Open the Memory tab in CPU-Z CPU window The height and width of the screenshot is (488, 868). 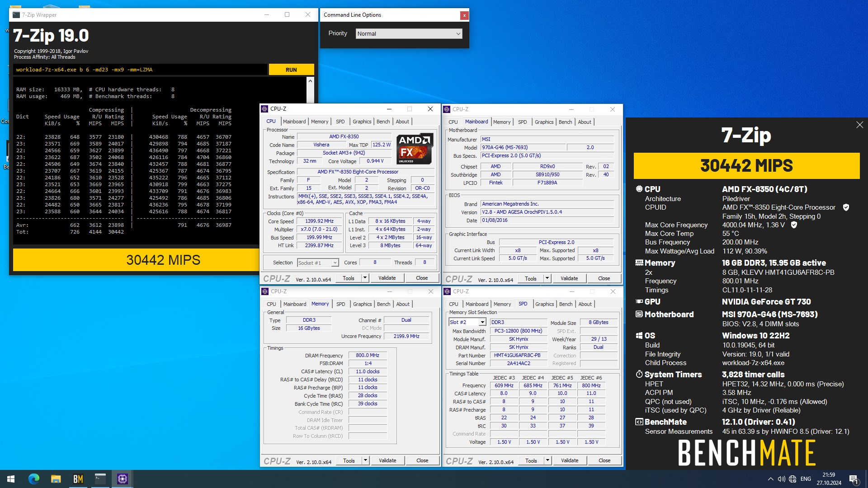(320, 122)
